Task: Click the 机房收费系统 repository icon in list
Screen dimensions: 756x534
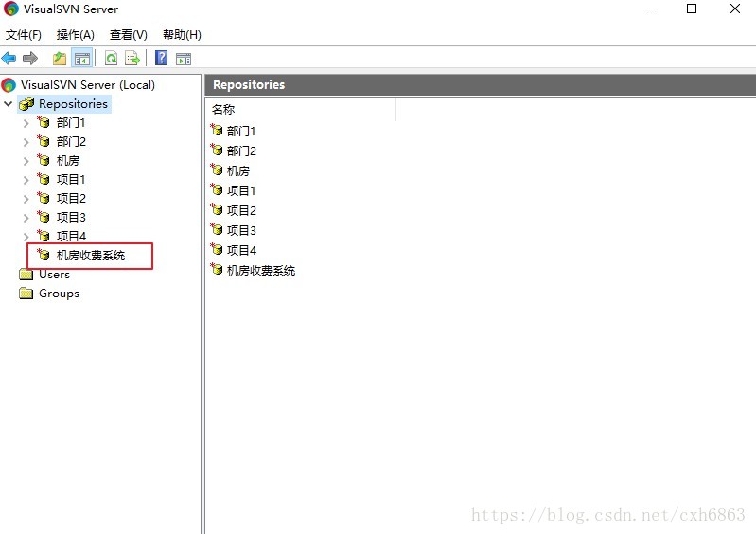Action: 217,269
